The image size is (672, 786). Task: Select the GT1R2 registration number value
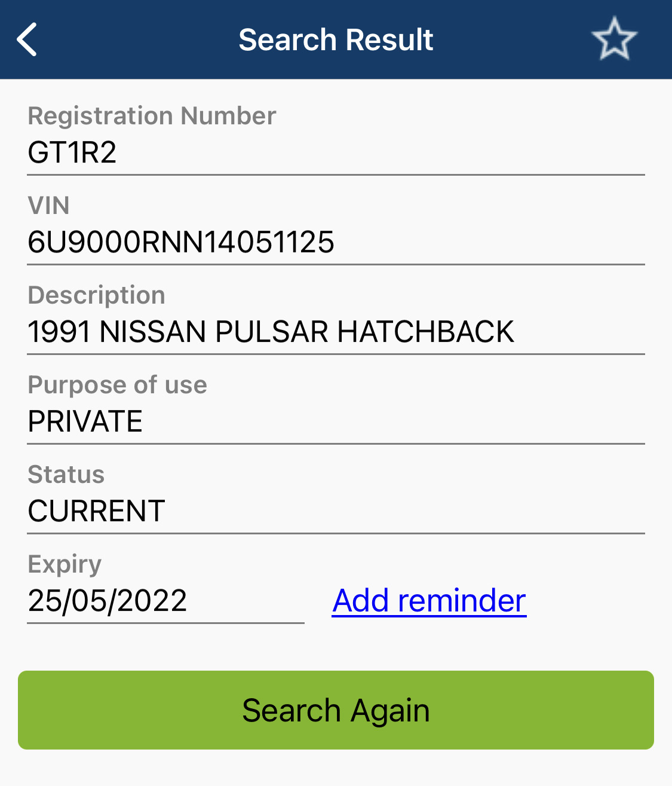pos(72,152)
